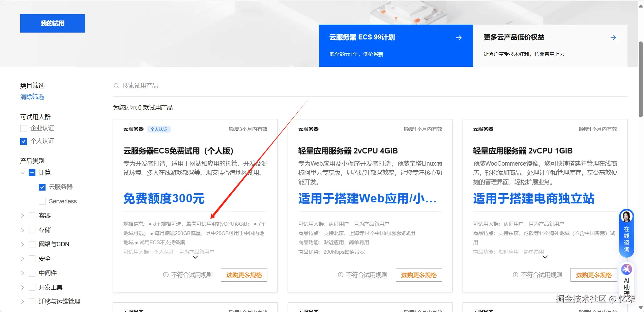Expand the 安全 category

(x=23, y=259)
